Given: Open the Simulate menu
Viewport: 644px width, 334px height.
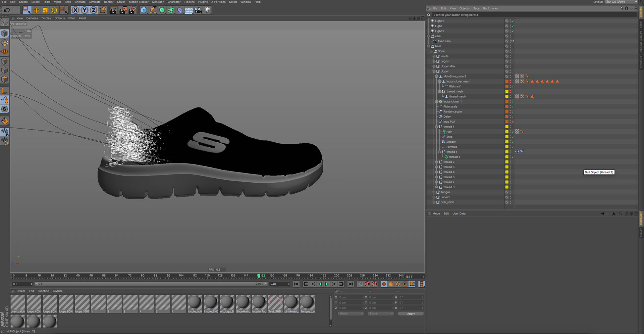Looking at the screenshot, I should tap(95, 2).
